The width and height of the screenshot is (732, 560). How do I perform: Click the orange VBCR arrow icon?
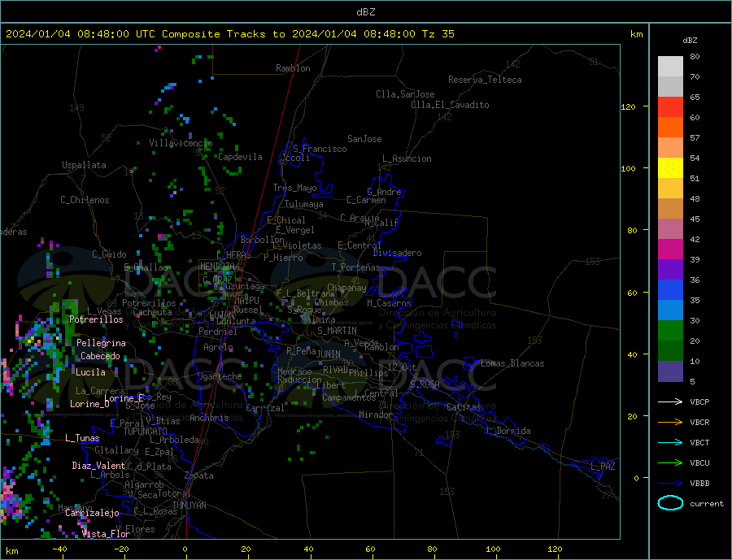coord(670,422)
